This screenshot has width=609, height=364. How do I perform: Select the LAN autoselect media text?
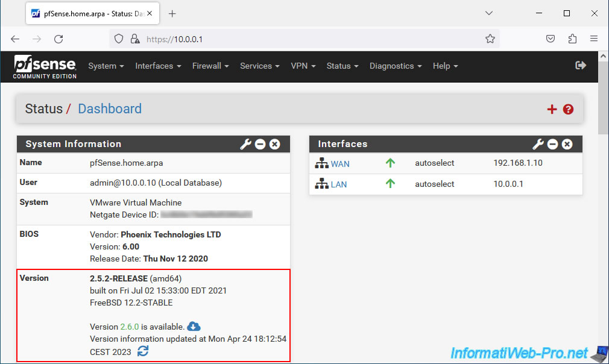435,184
